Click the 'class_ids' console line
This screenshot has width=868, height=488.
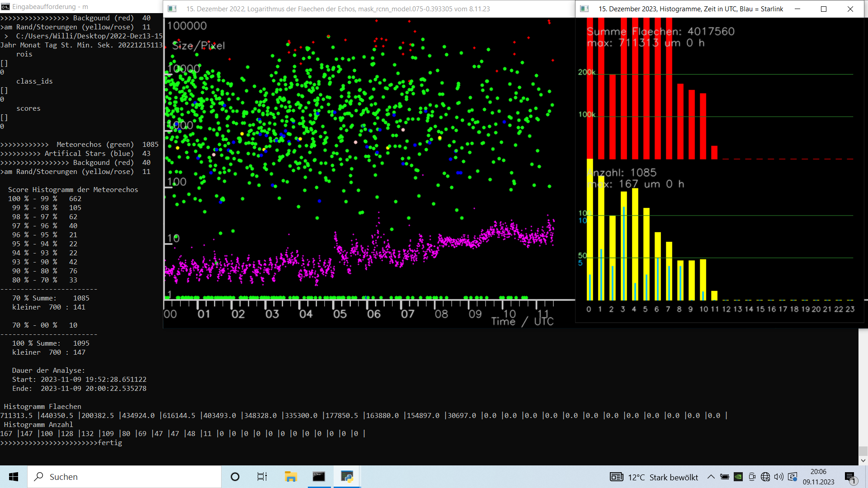(x=34, y=81)
